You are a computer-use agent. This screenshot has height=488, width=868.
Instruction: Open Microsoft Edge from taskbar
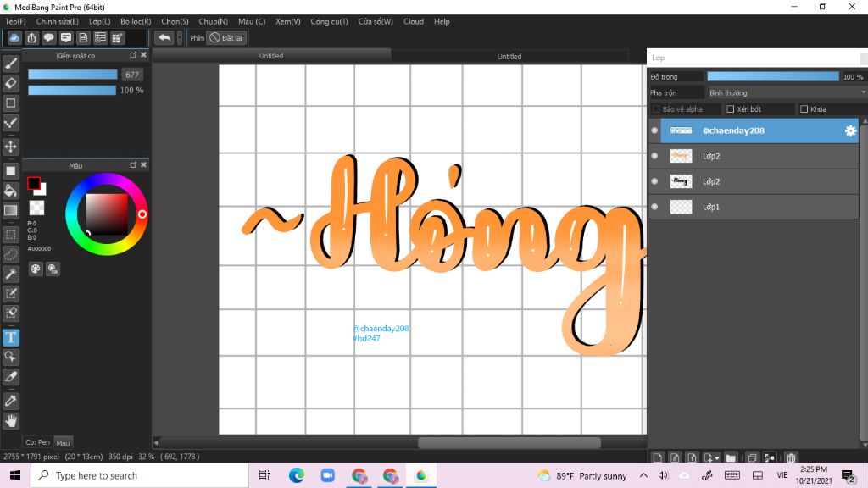pyautogui.click(x=296, y=475)
